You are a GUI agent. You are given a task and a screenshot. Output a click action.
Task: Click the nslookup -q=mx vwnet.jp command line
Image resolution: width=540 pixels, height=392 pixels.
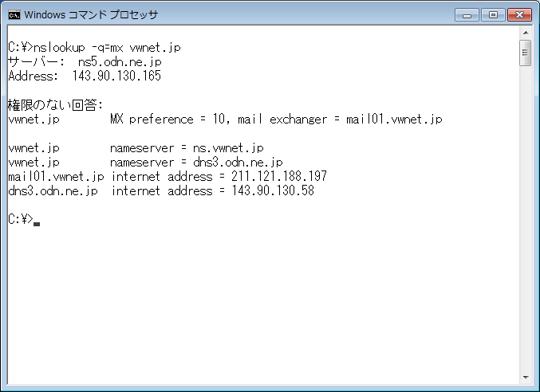pyautogui.click(x=94, y=48)
